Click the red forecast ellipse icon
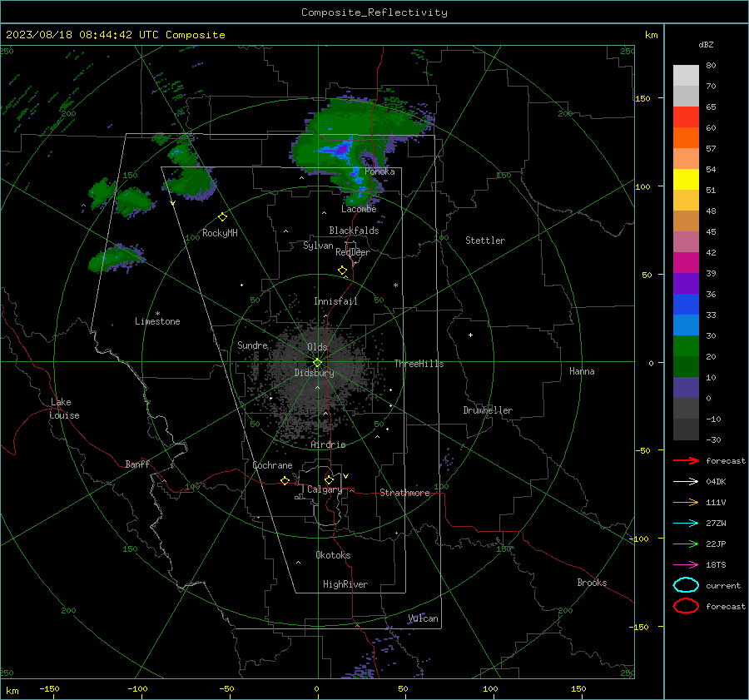The width and height of the screenshot is (749, 700). pyautogui.click(x=686, y=606)
